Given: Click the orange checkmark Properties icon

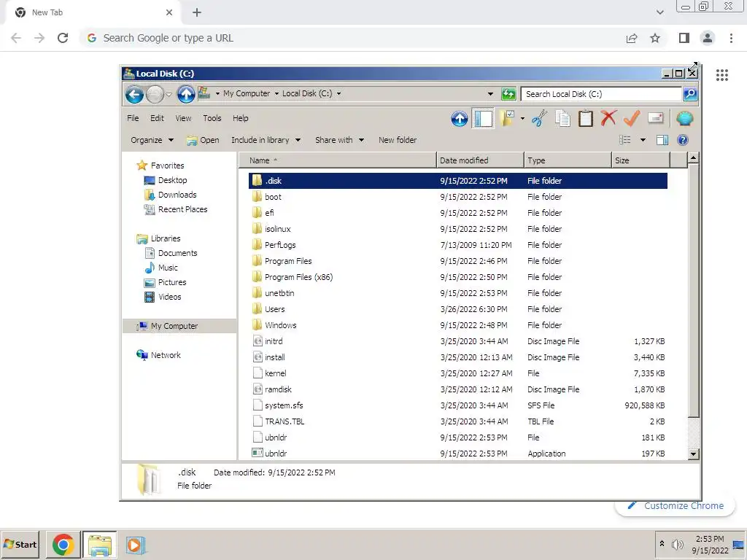Looking at the screenshot, I should (632, 118).
